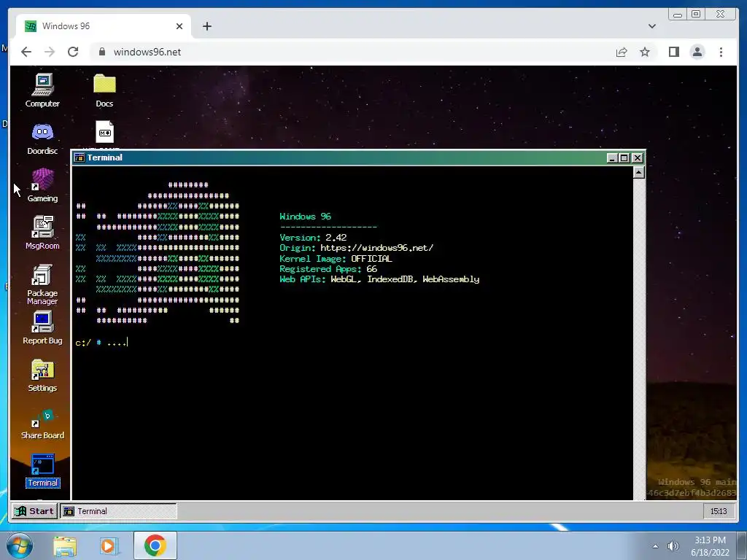
Task: Show hidden system tray icons
Action: coord(656,546)
